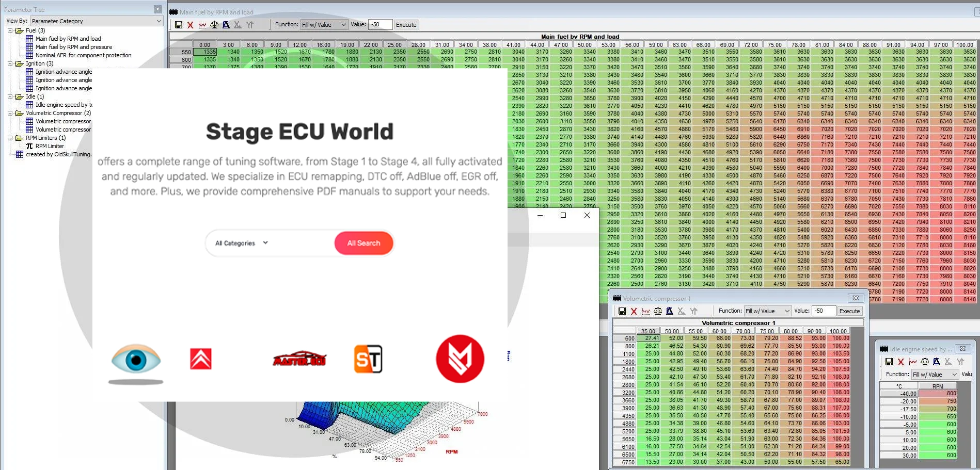Open the All Categories dropdown
The image size is (980, 470).
pos(242,243)
